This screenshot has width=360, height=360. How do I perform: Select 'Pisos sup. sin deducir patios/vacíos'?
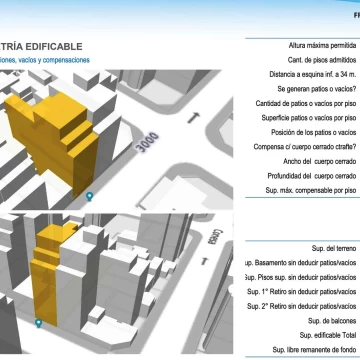click(301, 277)
